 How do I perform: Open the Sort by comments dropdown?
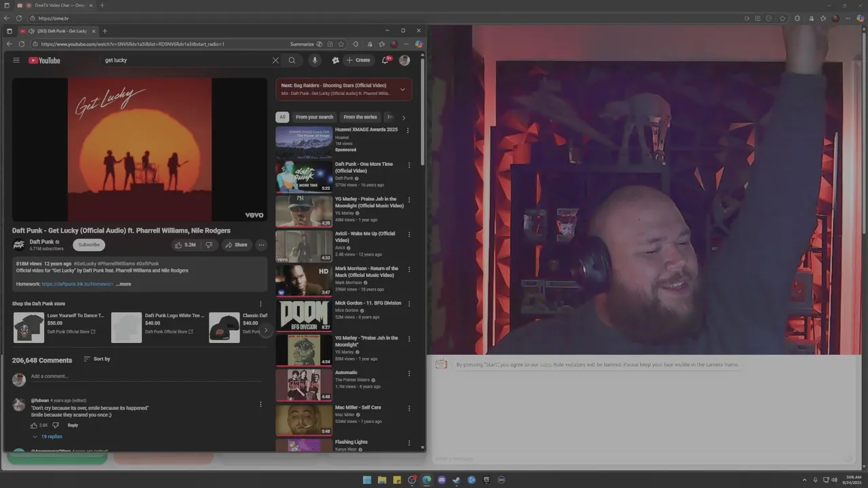pos(97,359)
